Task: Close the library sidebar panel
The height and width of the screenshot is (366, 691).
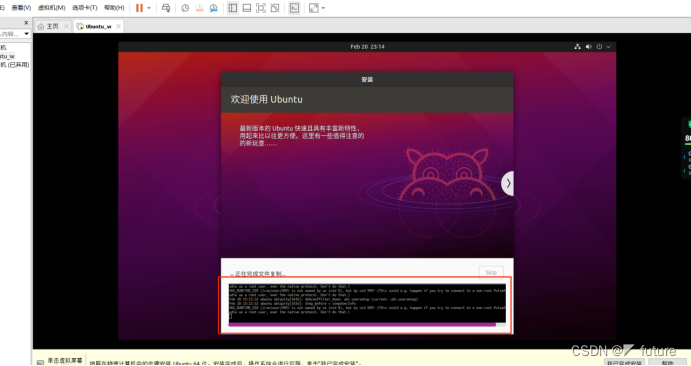Action: click(x=26, y=23)
